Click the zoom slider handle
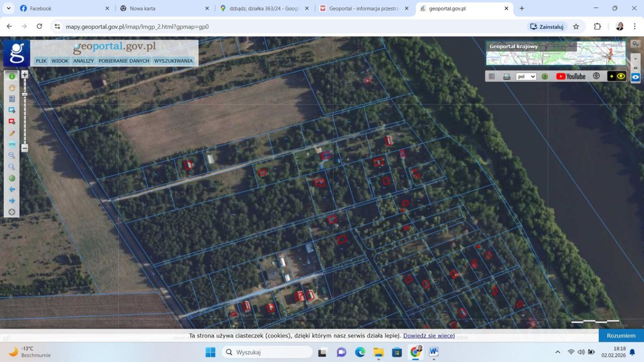The width and height of the screenshot is (644, 362). coord(24,94)
